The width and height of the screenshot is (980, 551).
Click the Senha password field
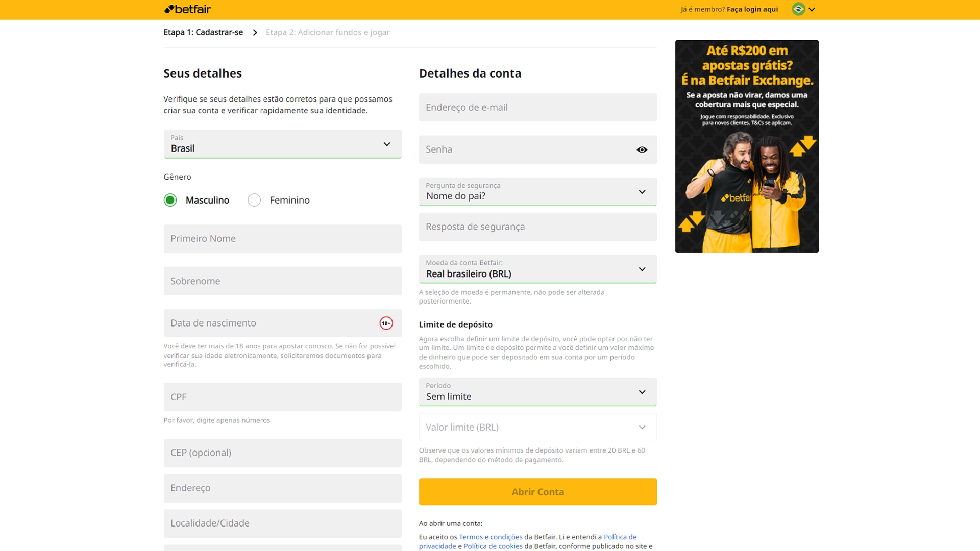(537, 149)
